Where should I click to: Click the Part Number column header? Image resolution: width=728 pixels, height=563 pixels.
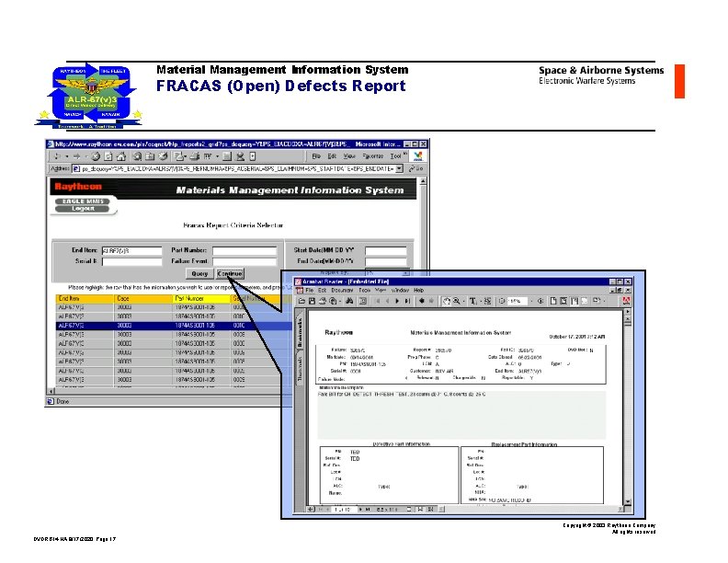[x=201, y=299]
